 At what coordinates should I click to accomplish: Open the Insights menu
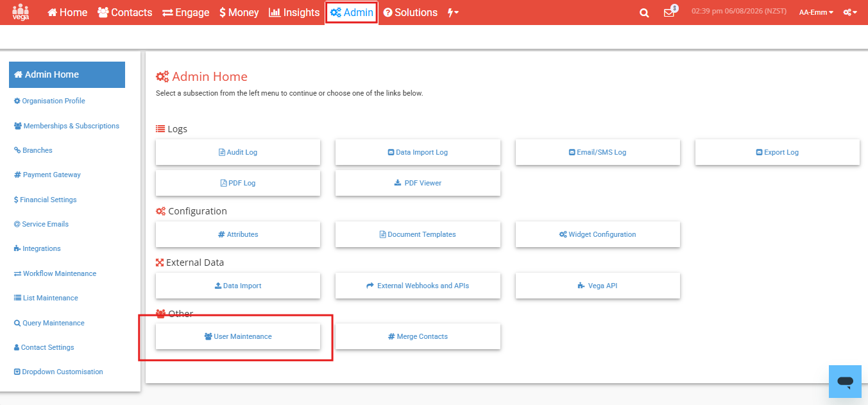[x=294, y=12]
